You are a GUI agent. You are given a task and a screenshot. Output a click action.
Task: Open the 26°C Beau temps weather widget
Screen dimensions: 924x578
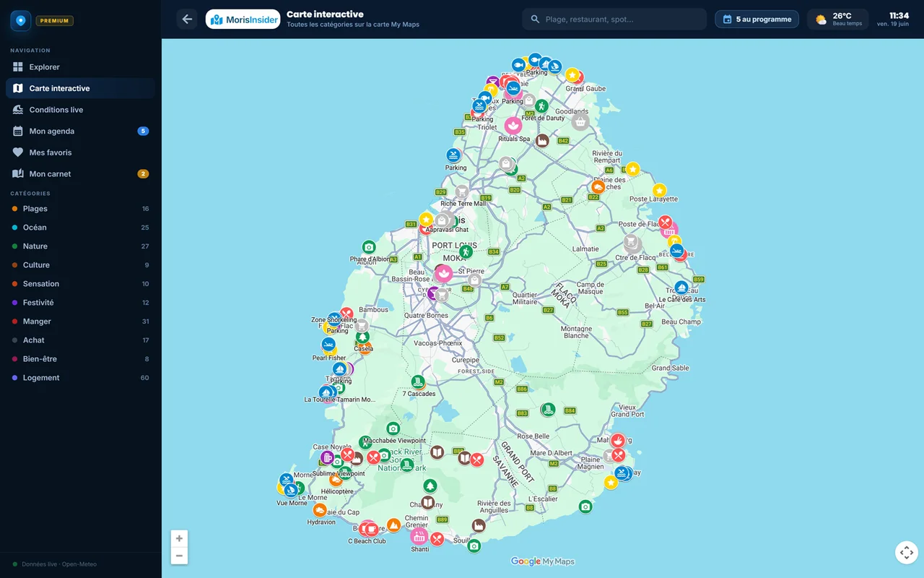pyautogui.click(x=839, y=20)
